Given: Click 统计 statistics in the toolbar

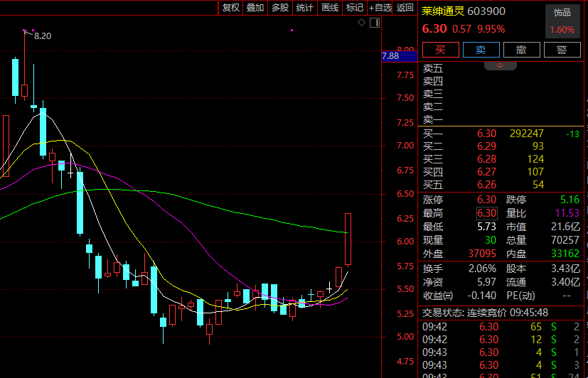Looking at the screenshot, I should click(x=304, y=7).
